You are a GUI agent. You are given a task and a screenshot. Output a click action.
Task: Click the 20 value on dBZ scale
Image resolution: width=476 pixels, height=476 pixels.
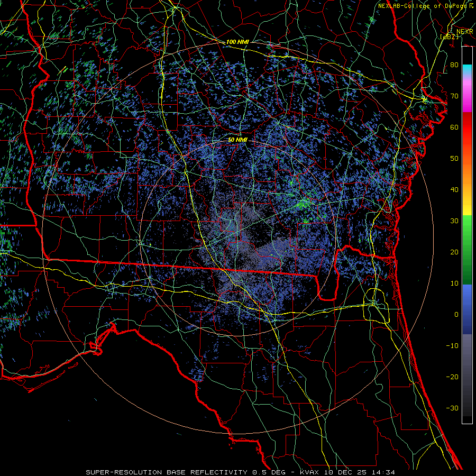(x=454, y=252)
